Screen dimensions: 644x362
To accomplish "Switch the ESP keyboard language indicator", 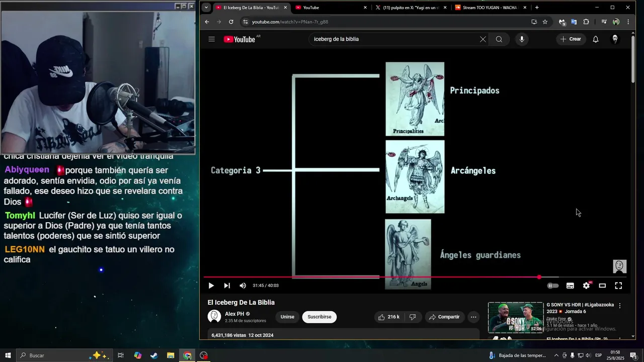I will click(599, 355).
